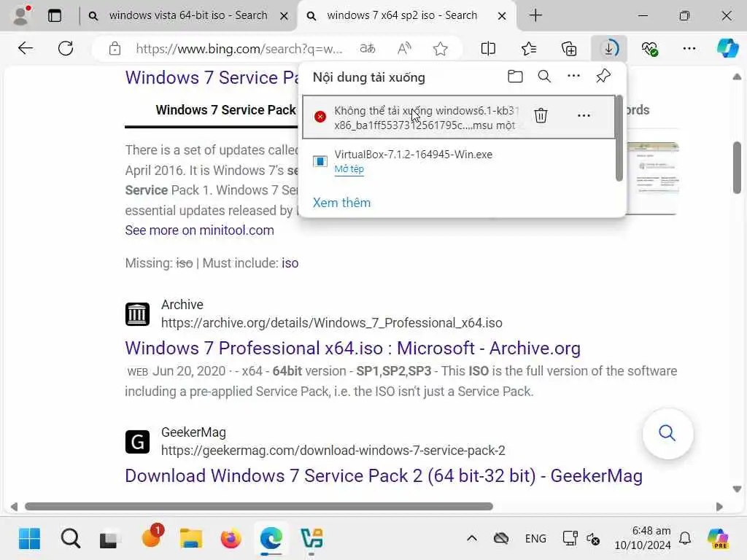Open more options in downloads panel header
This screenshot has height=560, width=747.
(573, 76)
